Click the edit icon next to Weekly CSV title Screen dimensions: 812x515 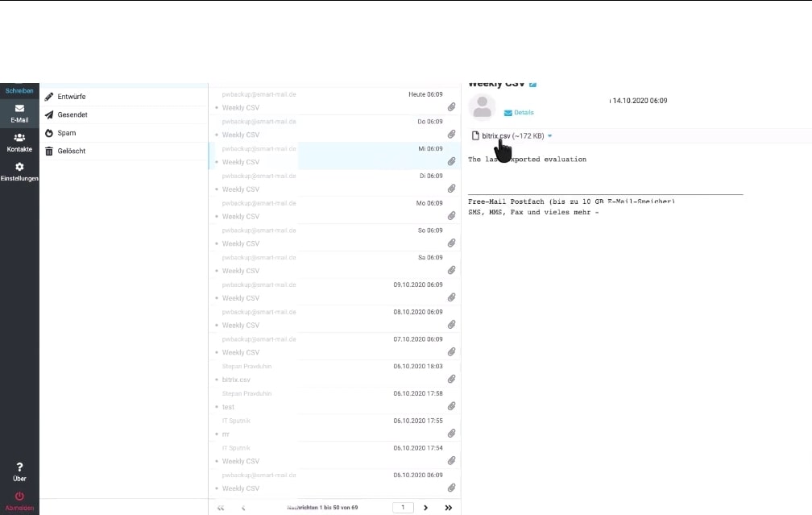[x=532, y=82]
